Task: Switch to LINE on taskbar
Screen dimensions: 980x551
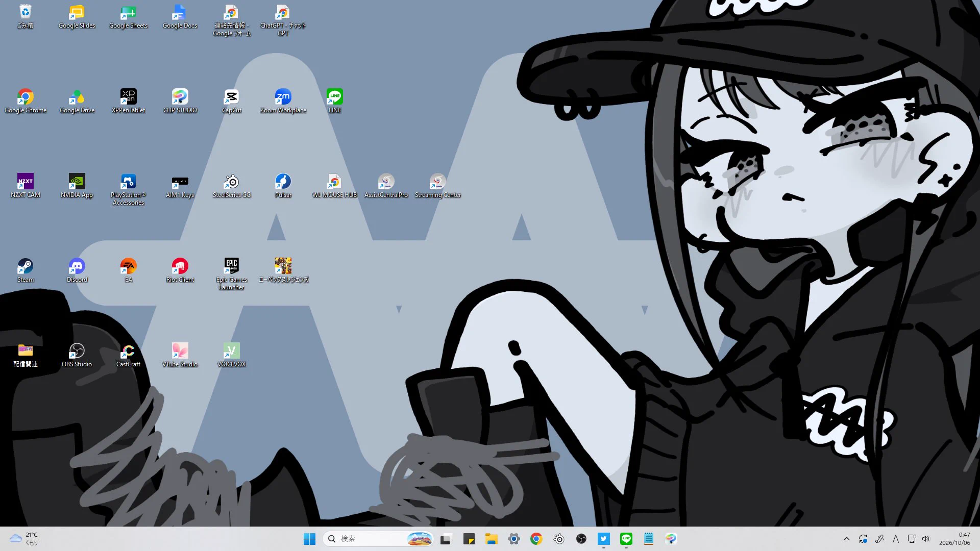Action: pyautogui.click(x=626, y=539)
